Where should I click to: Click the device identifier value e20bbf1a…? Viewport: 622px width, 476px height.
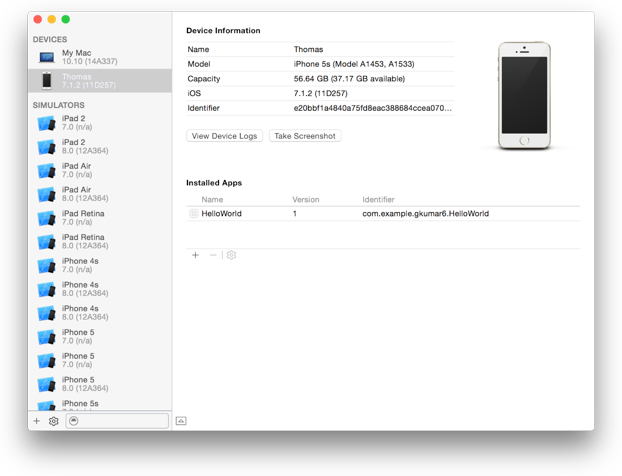point(373,108)
